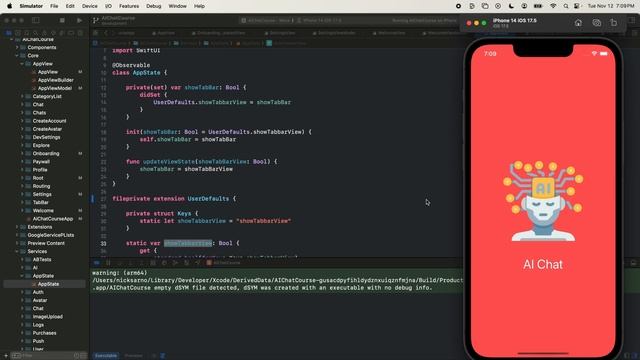This screenshot has width=640, height=360.
Task: Expand the Onboarding folder
Action: (x=22, y=153)
